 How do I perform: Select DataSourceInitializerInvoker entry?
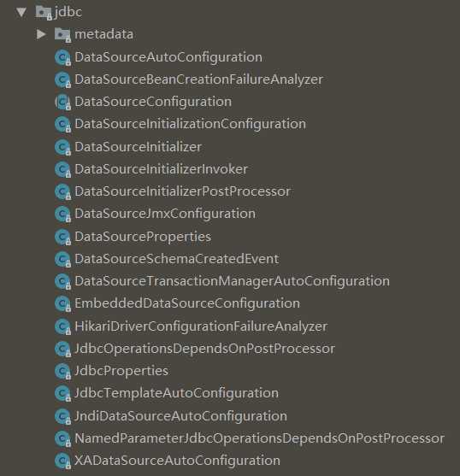tap(162, 169)
